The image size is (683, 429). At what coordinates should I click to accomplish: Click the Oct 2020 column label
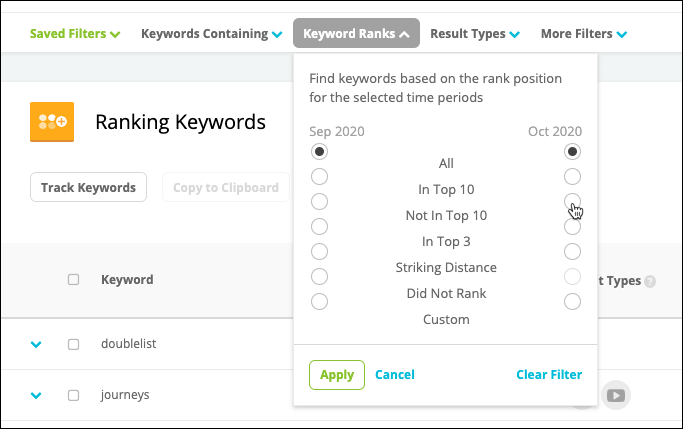(555, 132)
